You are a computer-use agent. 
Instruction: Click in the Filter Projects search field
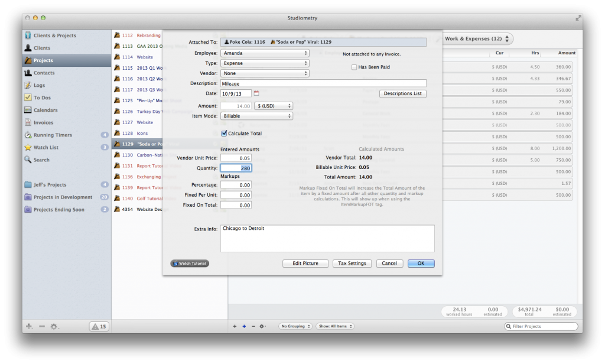pyautogui.click(x=541, y=326)
